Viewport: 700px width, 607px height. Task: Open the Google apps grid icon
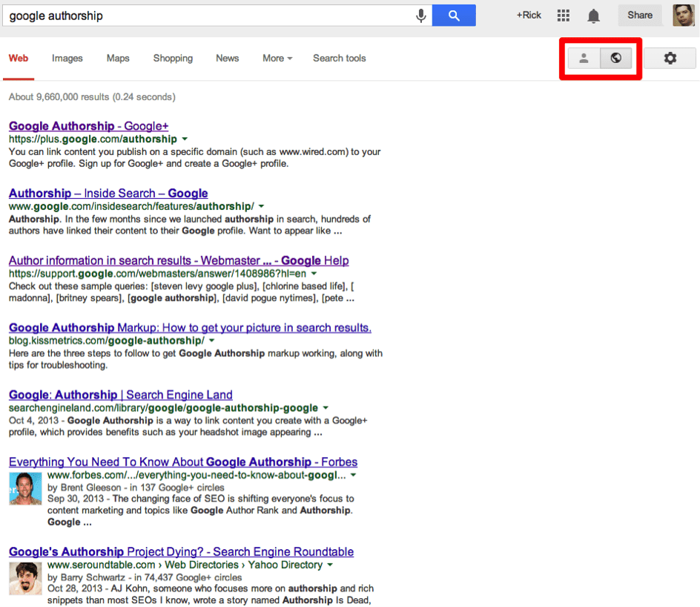564,16
